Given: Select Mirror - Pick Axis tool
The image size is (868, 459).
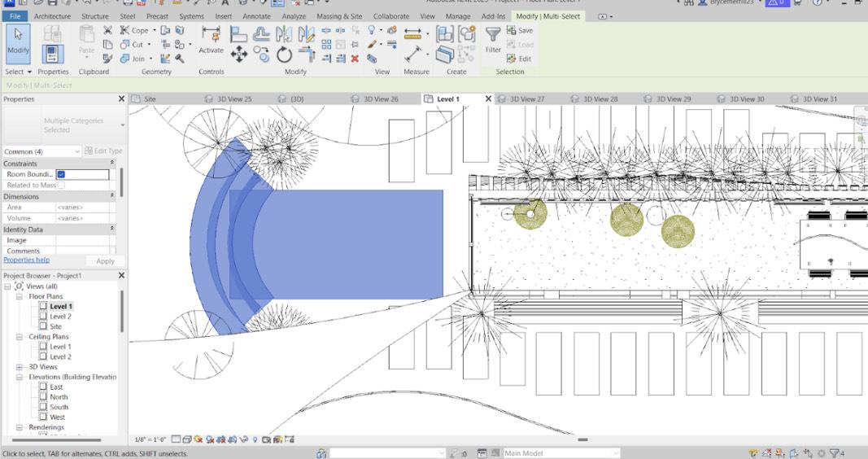Looking at the screenshot, I should (x=284, y=34).
